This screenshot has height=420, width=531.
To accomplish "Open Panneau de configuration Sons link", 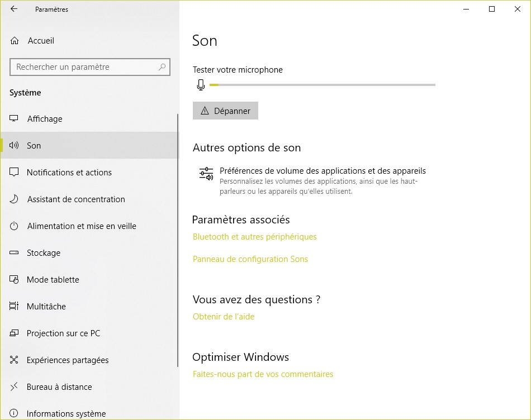I will pyautogui.click(x=250, y=259).
